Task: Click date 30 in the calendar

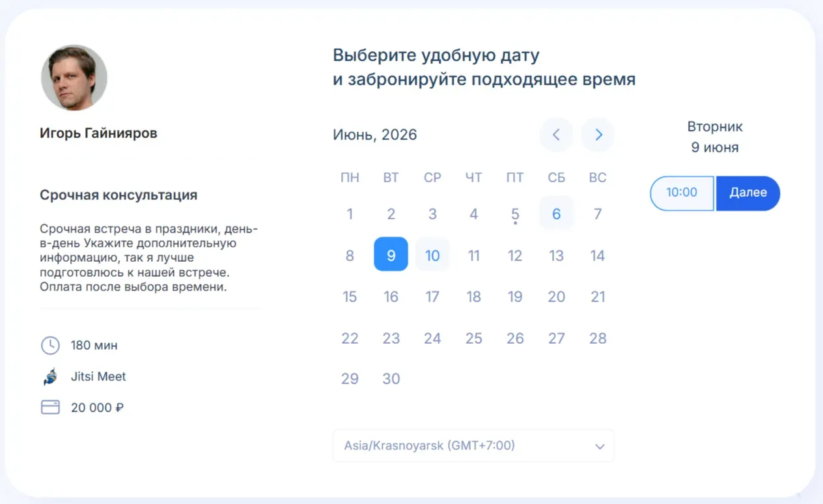Action: (x=391, y=378)
